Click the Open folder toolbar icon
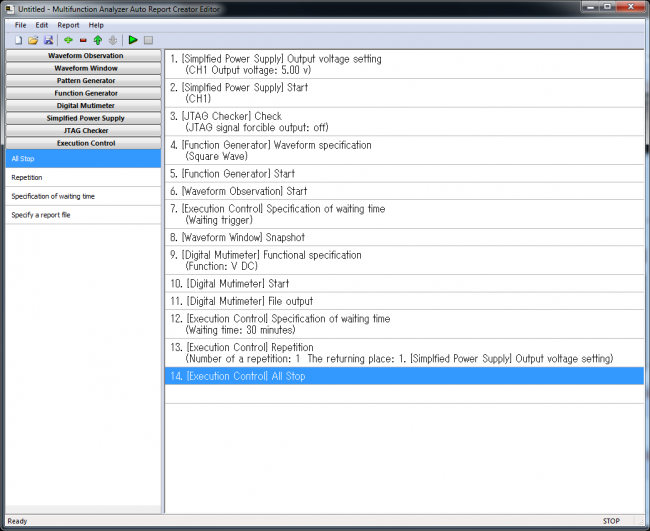Viewport: 650px width, 531px height. (x=33, y=40)
